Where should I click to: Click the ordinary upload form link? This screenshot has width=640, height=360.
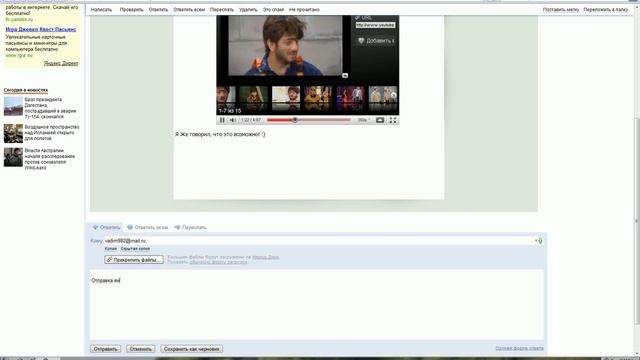click(x=218, y=262)
